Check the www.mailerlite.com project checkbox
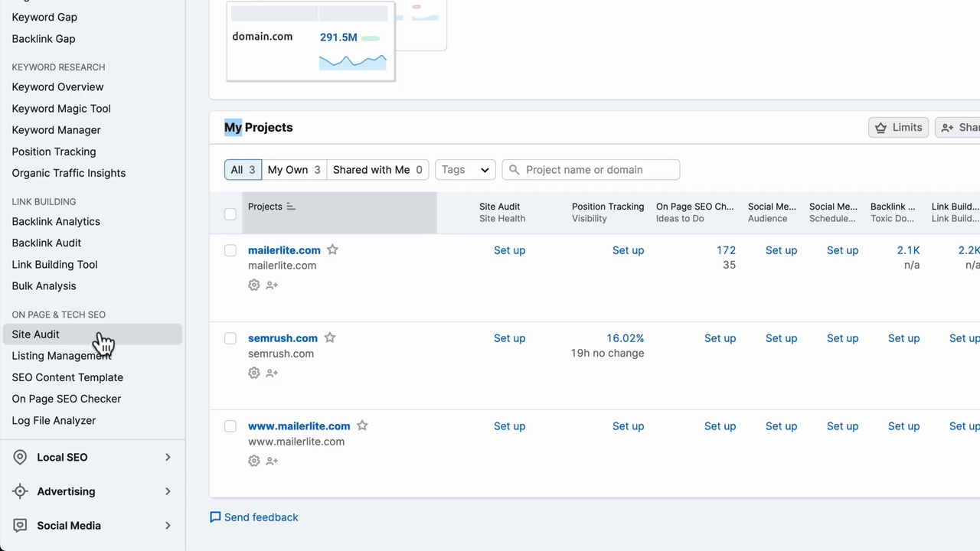This screenshot has width=980, height=551. pyautogui.click(x=230, y=426)
